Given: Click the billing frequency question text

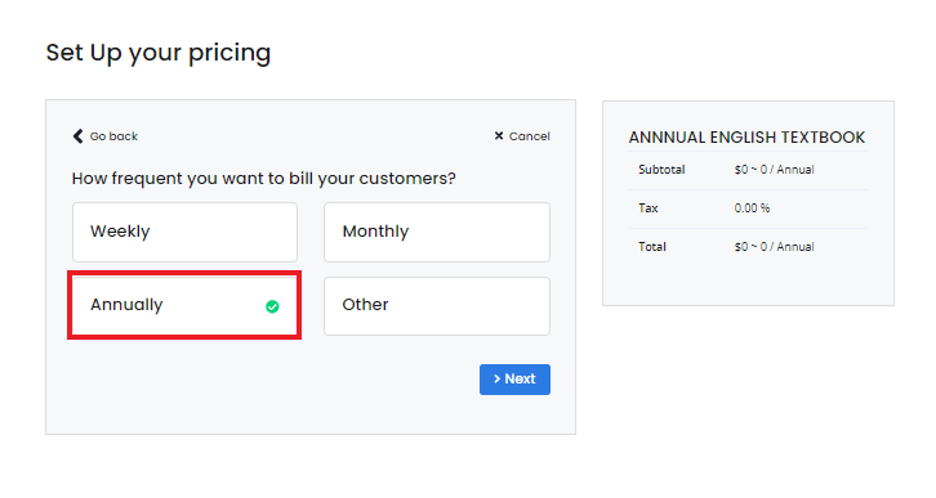Looking at the screenshot, I should tap(264, 179).
